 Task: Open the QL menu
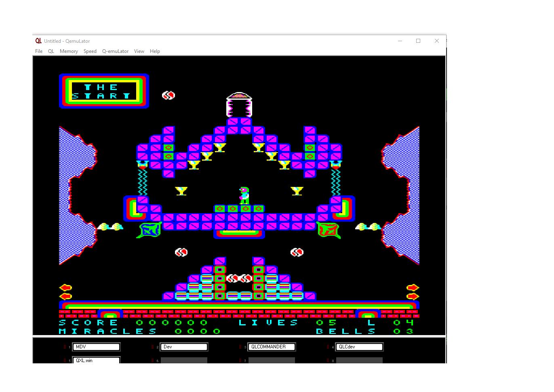(51, 51)
